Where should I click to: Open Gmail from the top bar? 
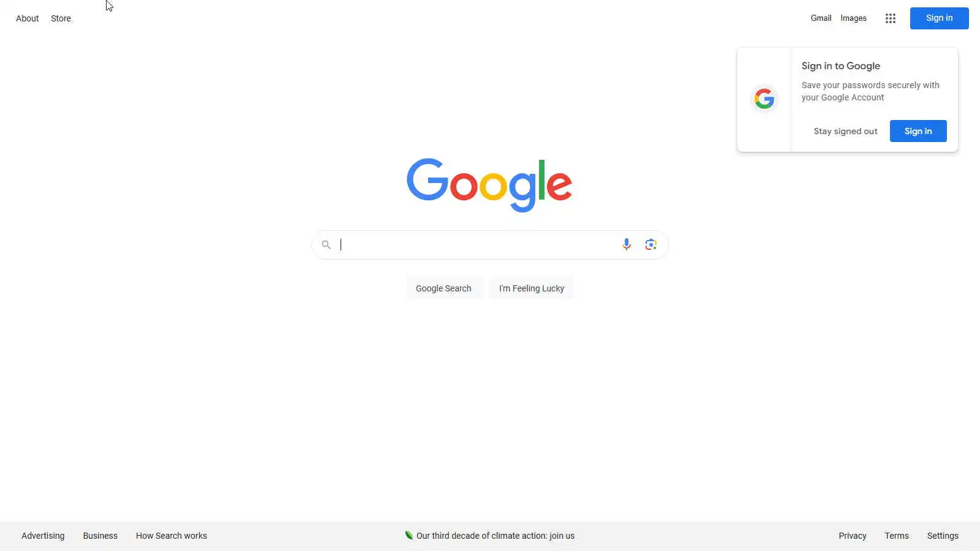[821, 18]
